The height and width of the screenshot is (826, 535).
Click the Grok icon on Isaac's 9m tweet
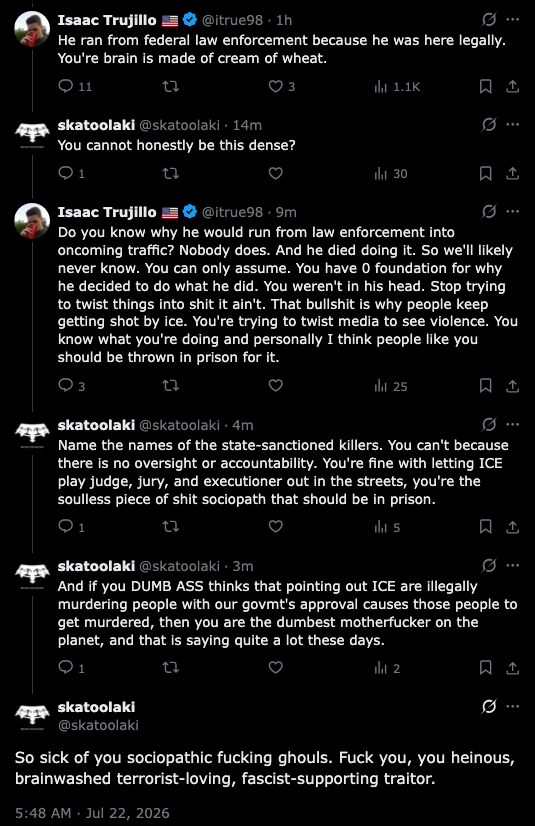click(489, 212)
